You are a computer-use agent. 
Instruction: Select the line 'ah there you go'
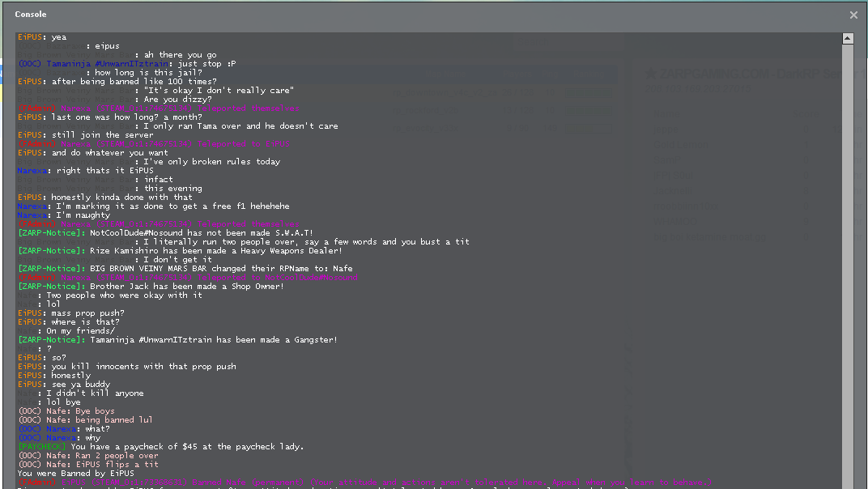(117, 55)
